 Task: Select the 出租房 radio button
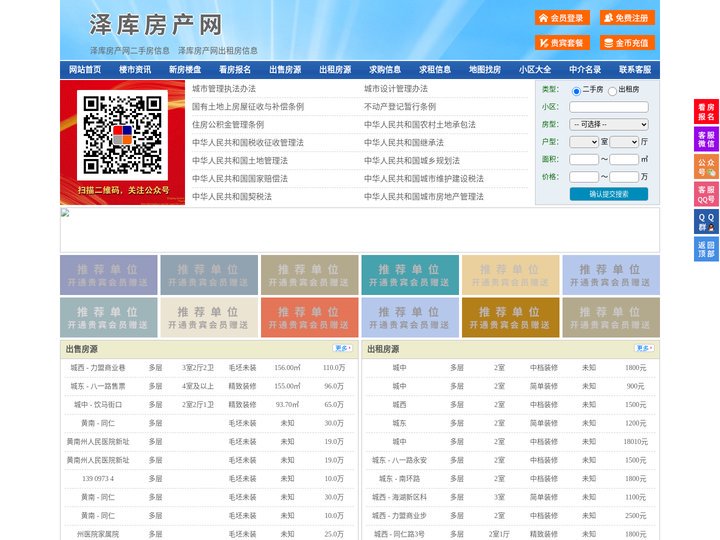point(612,91)
